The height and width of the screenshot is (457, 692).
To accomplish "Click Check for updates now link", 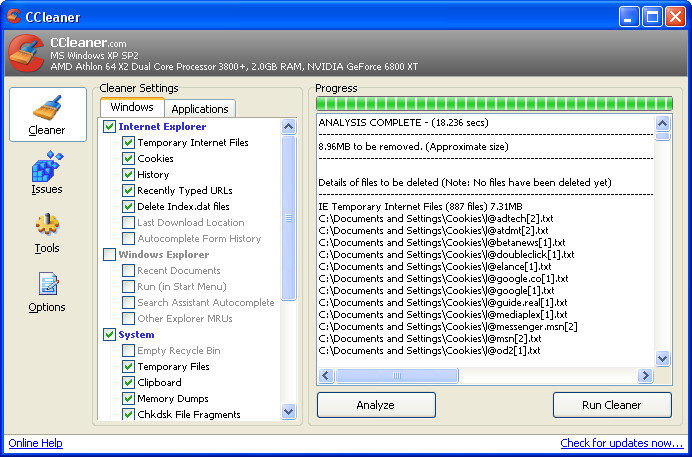I will pos(621,443).
